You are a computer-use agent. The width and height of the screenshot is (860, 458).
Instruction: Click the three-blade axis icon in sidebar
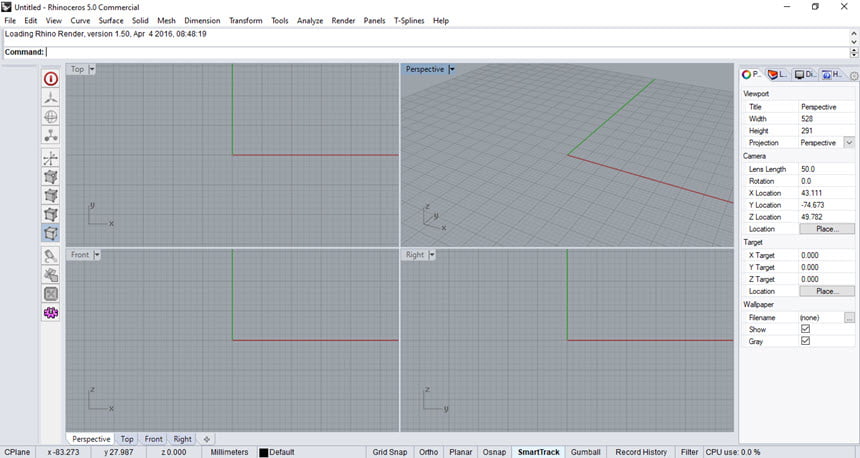pyautogui.click(x=50, y=98)
